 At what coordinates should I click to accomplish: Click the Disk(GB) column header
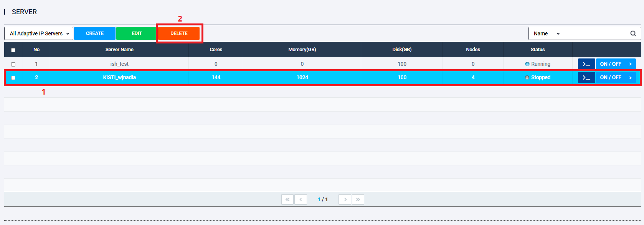[x=402, y=50]
